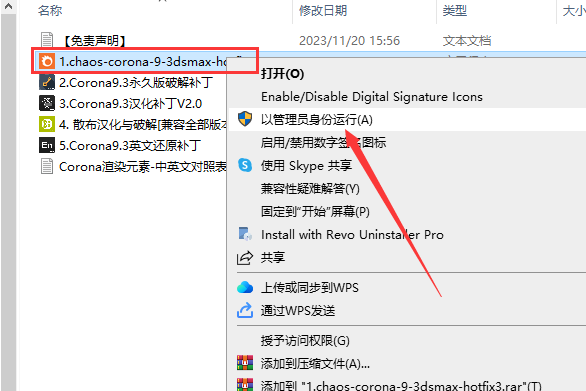Select file 3.Corona9.3汉化补丁V2.0

tap(130, 103)
